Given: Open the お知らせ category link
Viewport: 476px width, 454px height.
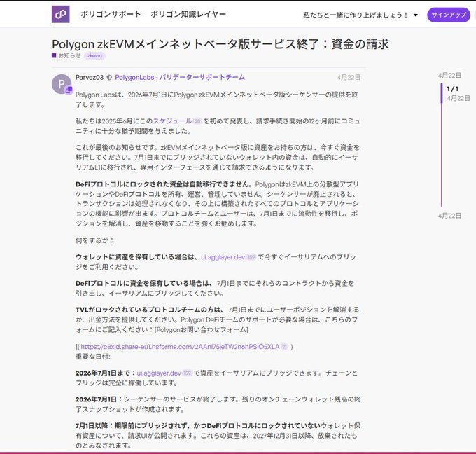Looking at the screenshot, I should [66, 55].
